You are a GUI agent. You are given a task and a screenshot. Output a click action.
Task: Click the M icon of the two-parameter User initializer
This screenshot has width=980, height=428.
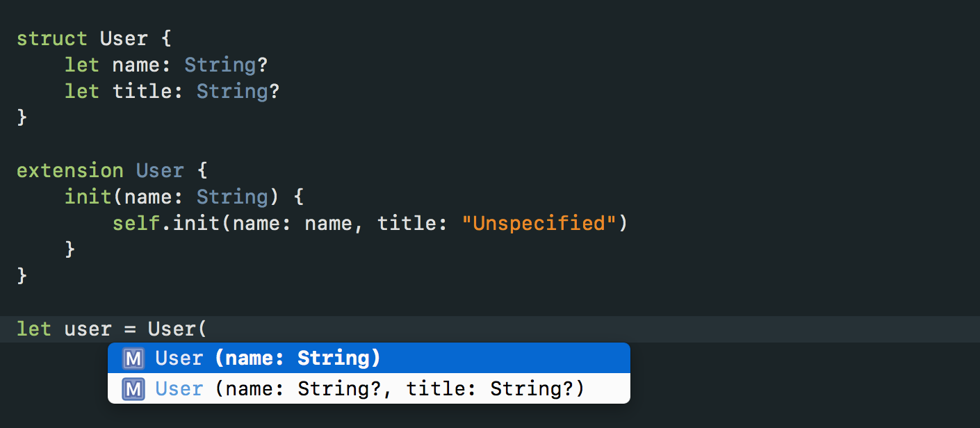133,389
